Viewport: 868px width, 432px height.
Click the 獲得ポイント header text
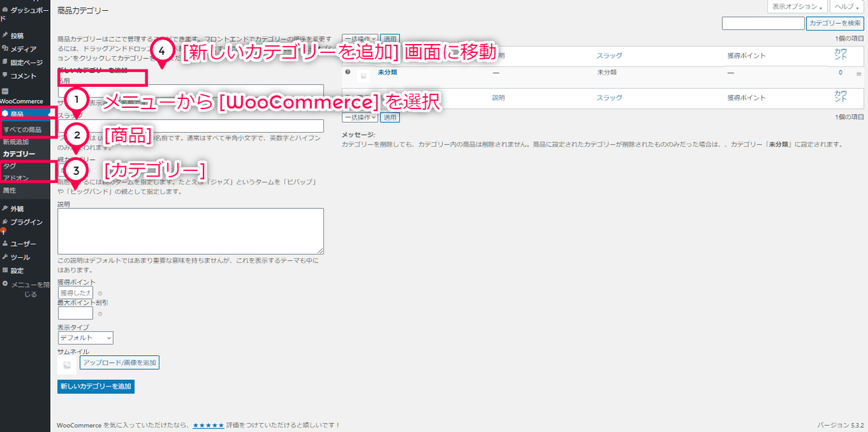[x=746, y=56]
